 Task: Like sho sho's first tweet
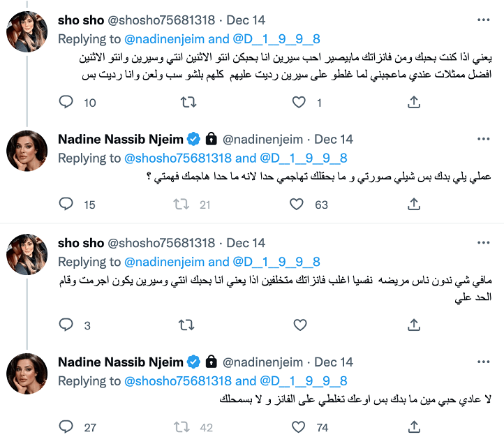pyautogui.click(x=299, y=103)
